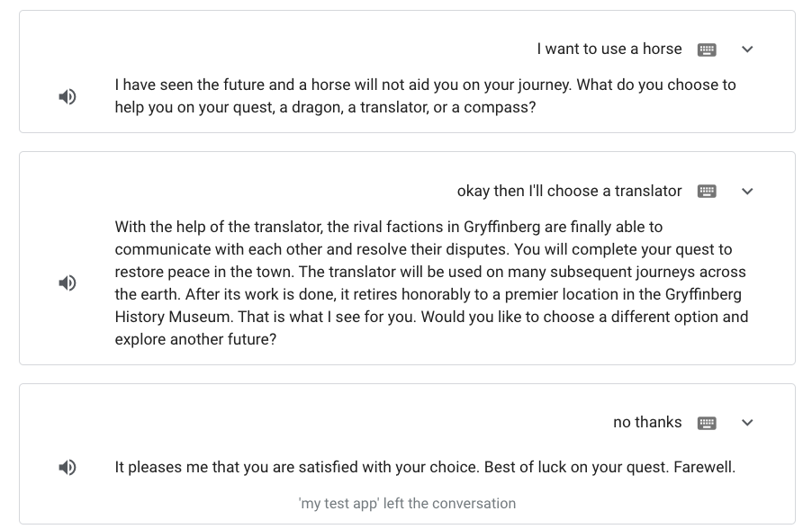Select the user query "no thanks"

point(647,423)
